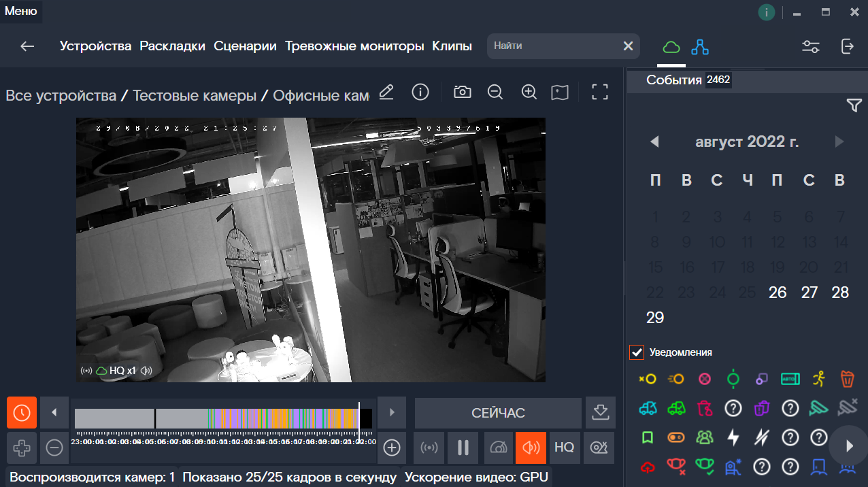Viewport: 868px width, 487px height.
Task: Open the Меню button
Action: pyautogui.click(x=21, y=11)
